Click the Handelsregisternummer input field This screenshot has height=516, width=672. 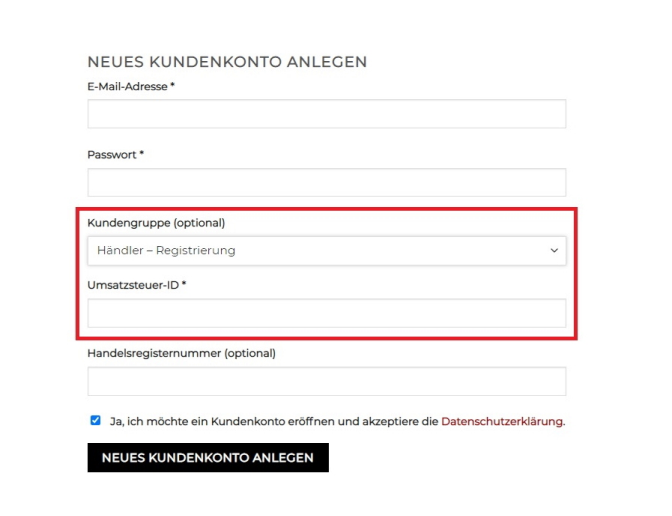[327, 381]
